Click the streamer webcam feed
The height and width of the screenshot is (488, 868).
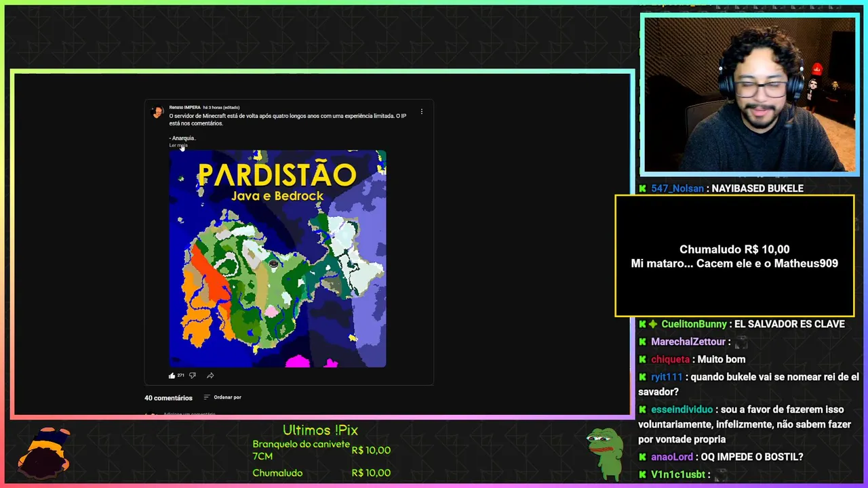pyautogui.click(x=749, y=94)
